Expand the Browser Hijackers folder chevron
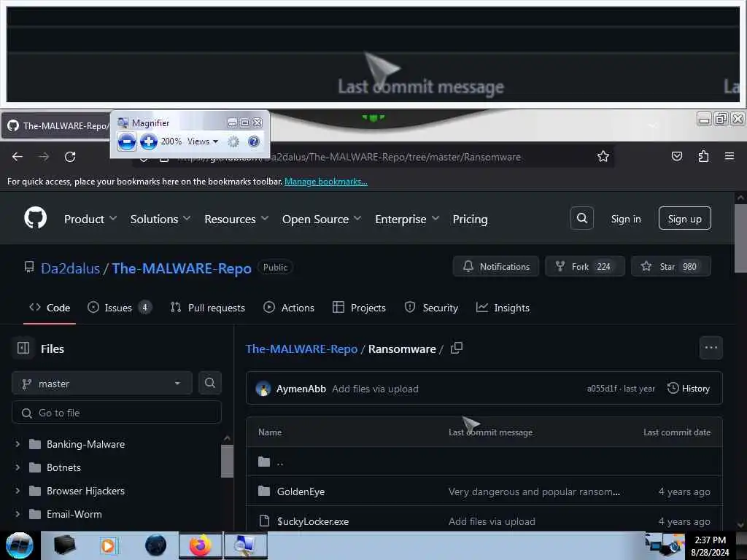 (x=18, y=491)
